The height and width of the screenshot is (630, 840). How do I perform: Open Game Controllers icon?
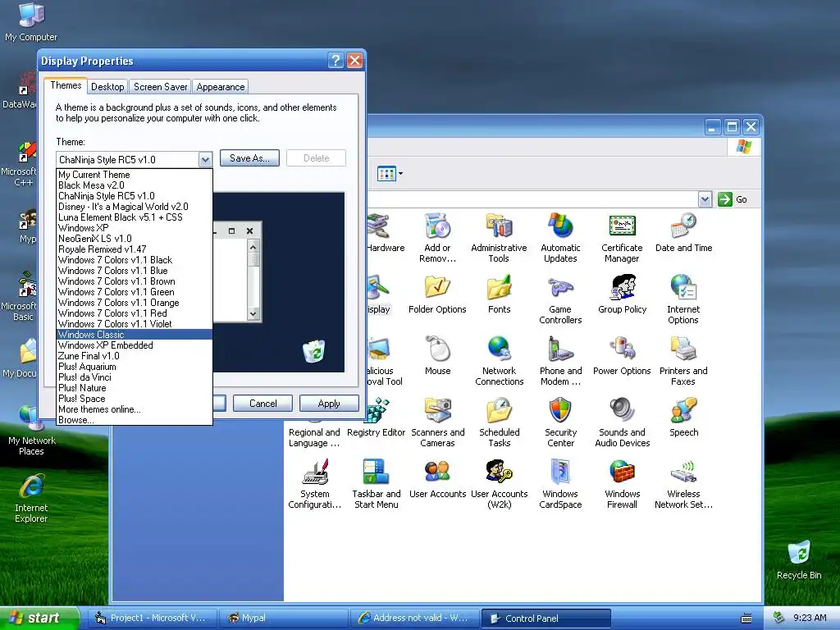click(x=560, y=299)
